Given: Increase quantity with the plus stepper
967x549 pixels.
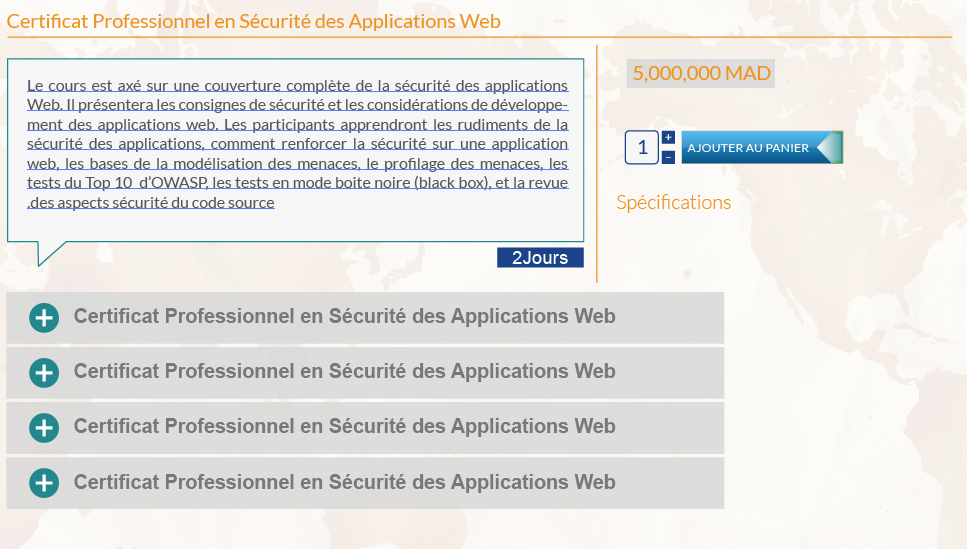Looking at the screenshot, I should tap(668, 138).
